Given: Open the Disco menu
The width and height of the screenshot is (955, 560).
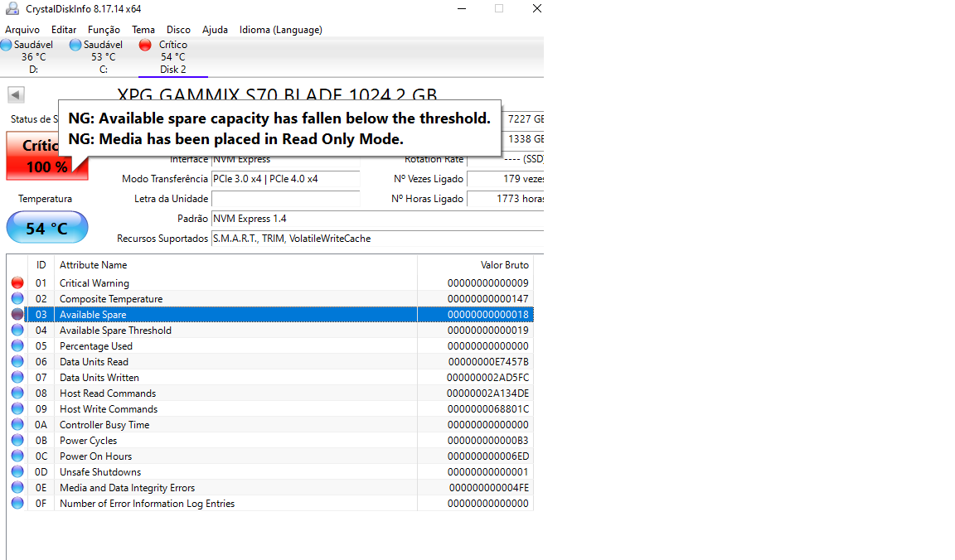Looking at the screenshot, I should pyautogui.click(x=178, y=30).
